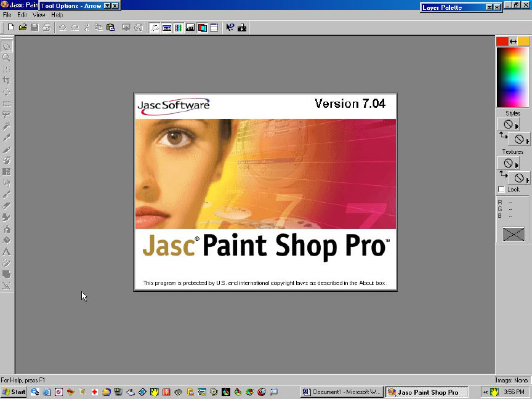Click the Redo arrow icon

point(75,28)
